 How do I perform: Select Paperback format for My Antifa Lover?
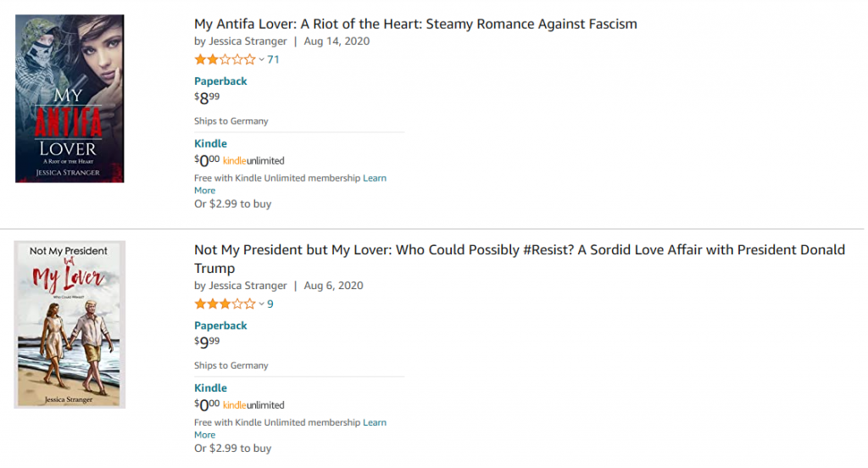point(220,81)
